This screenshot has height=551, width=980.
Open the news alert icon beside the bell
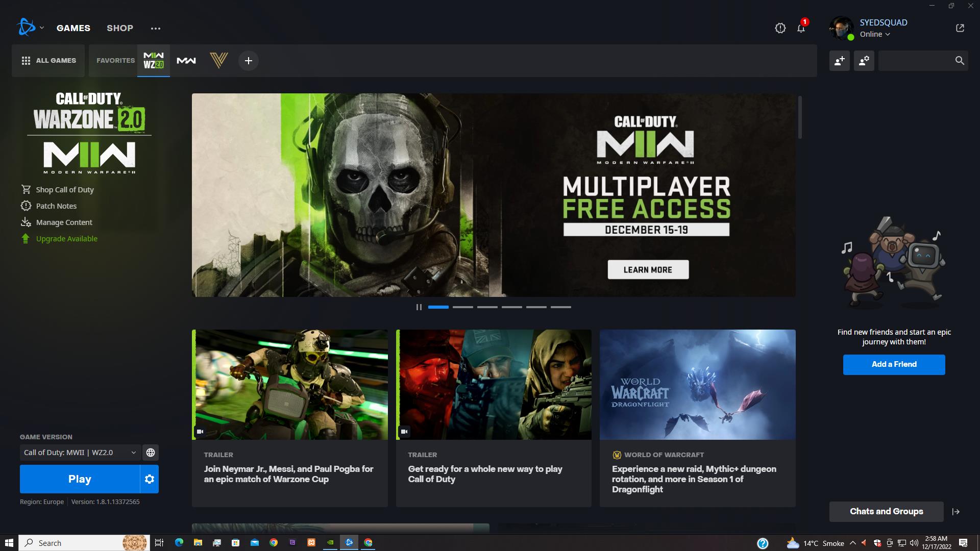[x=780, y=29]
